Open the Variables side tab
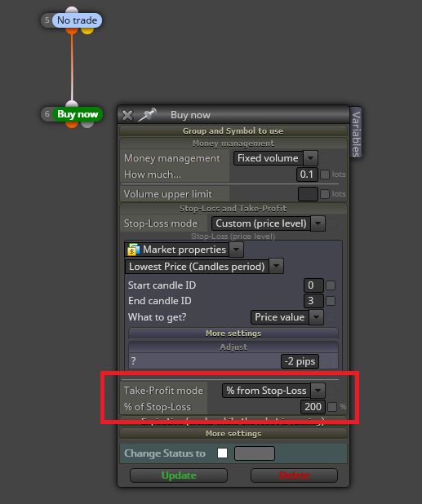This screenshot has width=422, height=504. pos(356,134)
